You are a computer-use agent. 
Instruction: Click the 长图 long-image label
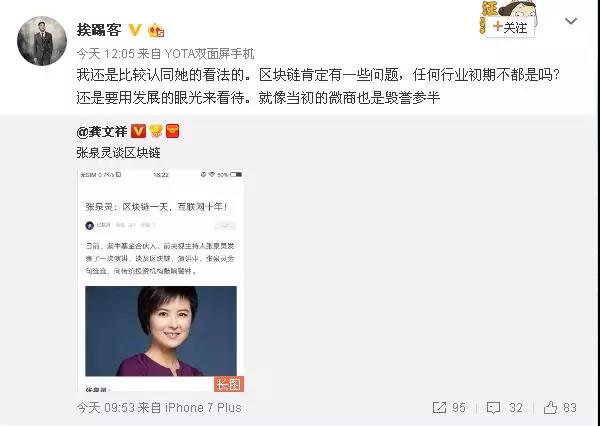(x=229, y=384)
